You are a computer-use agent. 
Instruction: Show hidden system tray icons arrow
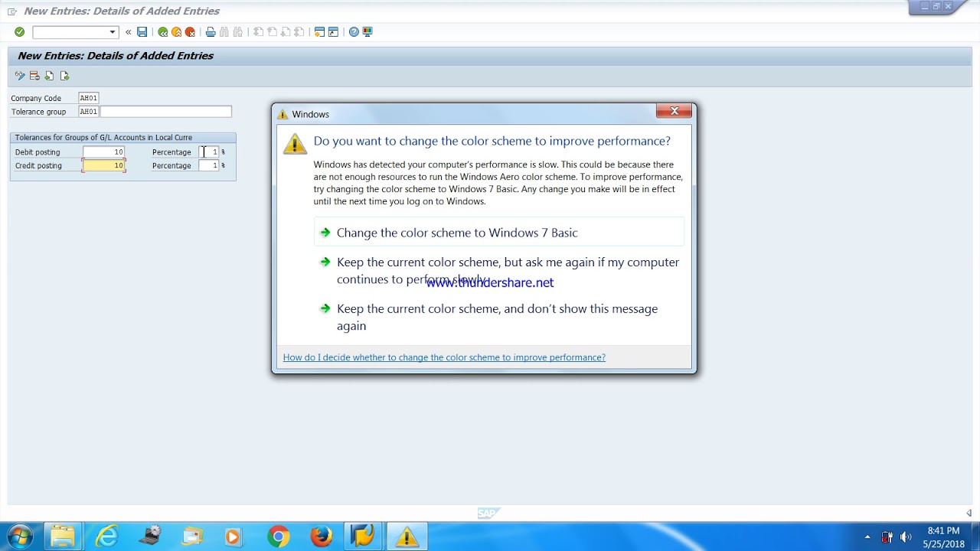pyautogui.click(x=867, y=537)
